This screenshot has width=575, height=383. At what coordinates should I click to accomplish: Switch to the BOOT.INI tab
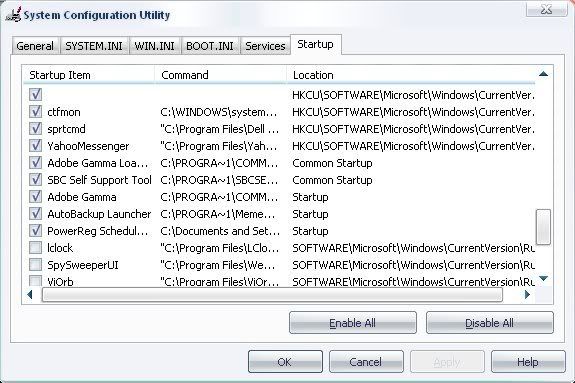pyautogui.click(x=210, y=46)
